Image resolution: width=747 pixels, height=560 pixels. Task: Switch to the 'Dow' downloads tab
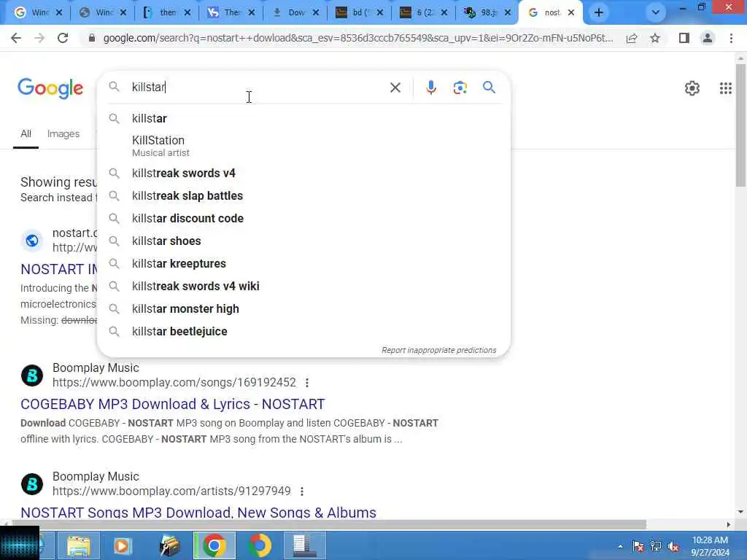(296, 13)
